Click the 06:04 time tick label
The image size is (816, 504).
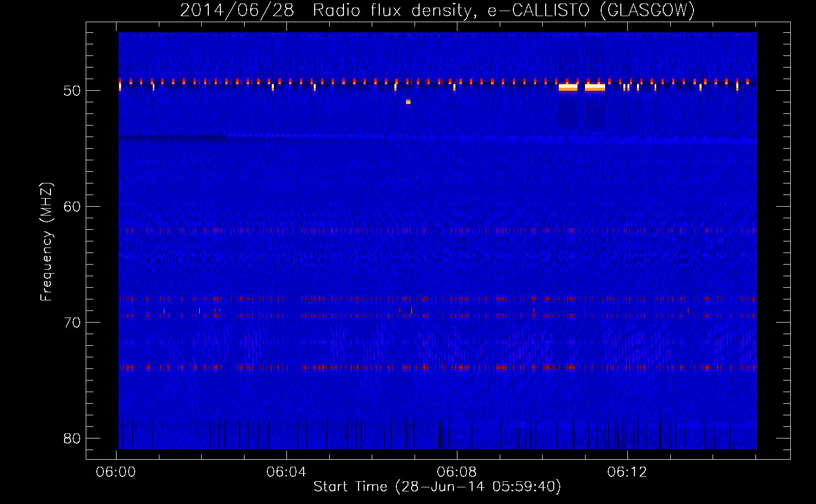pyautogui.click(x=286, y=472)
